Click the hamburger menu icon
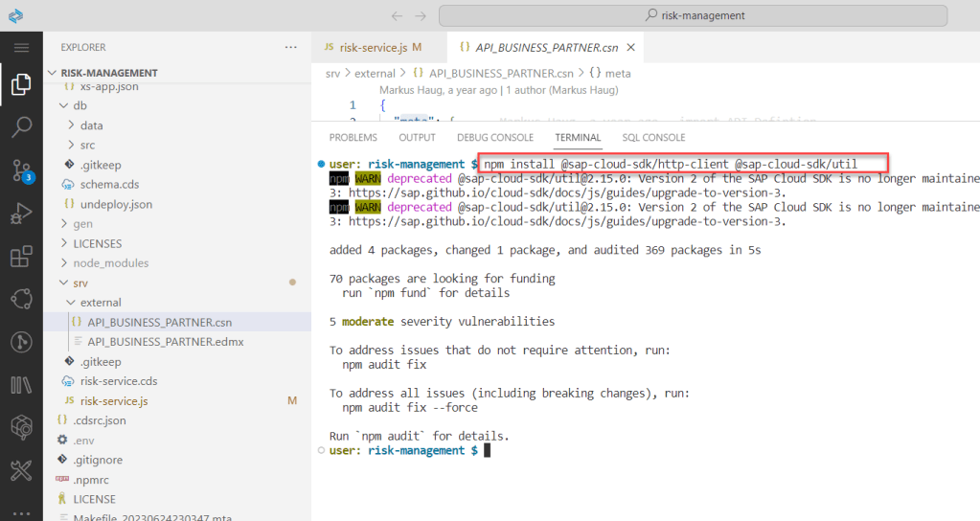The image size is (980, 521). 21,47
